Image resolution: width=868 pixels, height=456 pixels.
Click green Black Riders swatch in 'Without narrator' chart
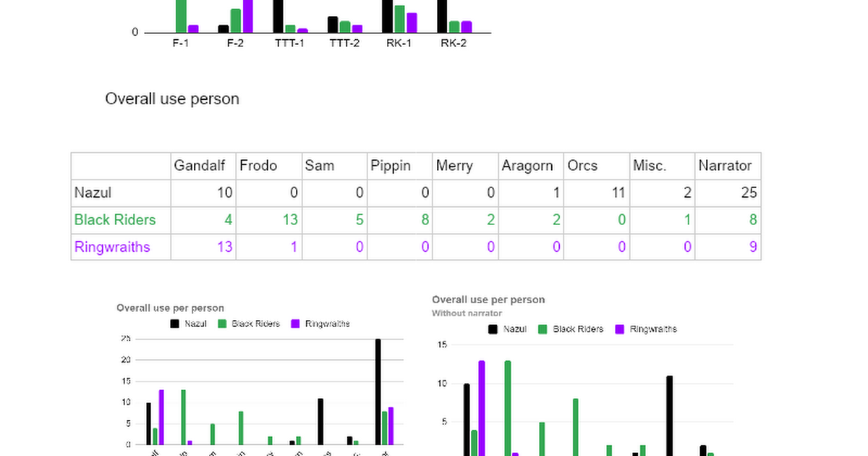pos(543,329)
